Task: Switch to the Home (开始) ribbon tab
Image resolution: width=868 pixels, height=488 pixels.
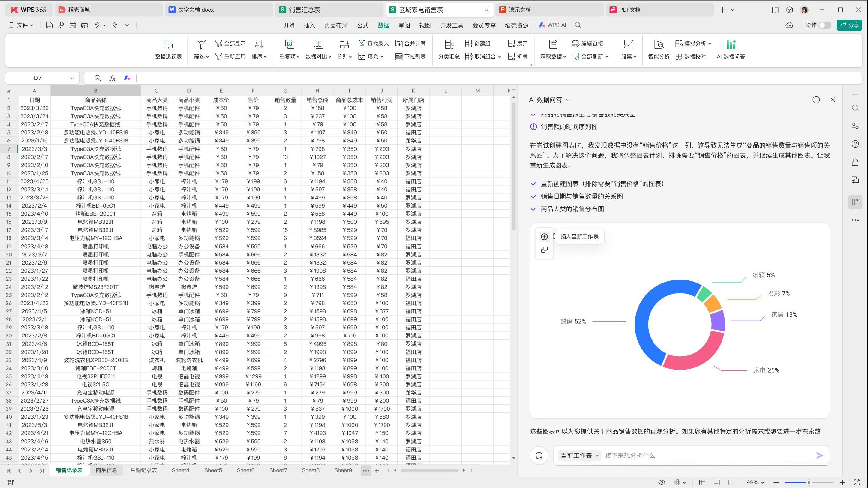Action: pos(289,25)
